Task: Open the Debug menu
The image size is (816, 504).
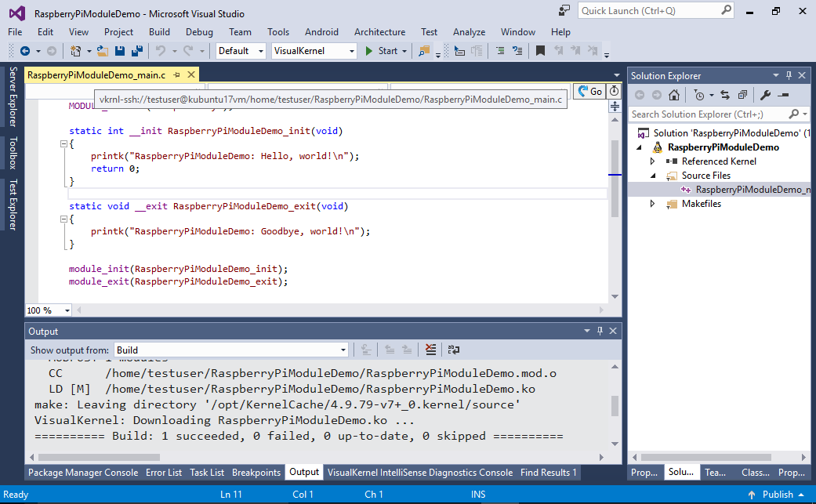Action: click(x=199, y=31)
